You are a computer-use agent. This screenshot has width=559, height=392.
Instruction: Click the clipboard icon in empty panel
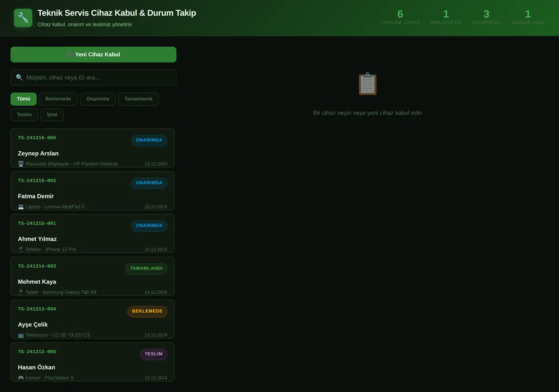pyautogui.click(x=368, y=84)
